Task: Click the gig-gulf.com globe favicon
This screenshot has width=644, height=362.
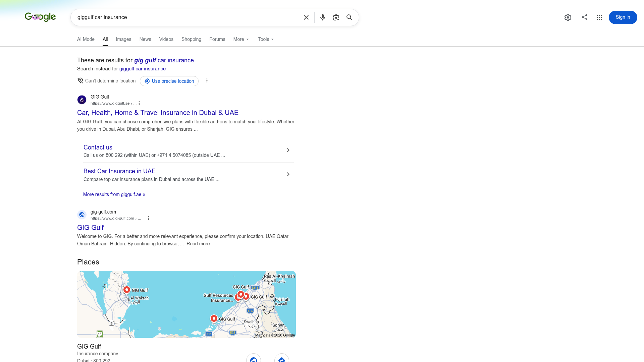Action: coord(82,215)
